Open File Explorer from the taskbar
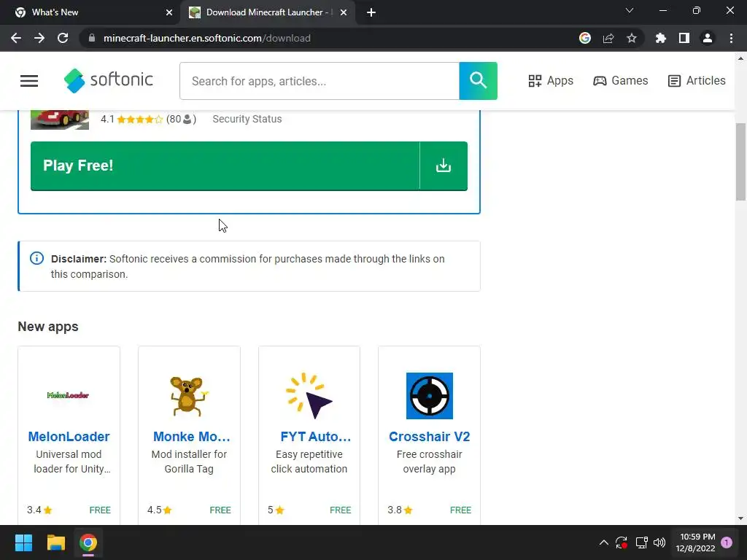 point(55,542)
